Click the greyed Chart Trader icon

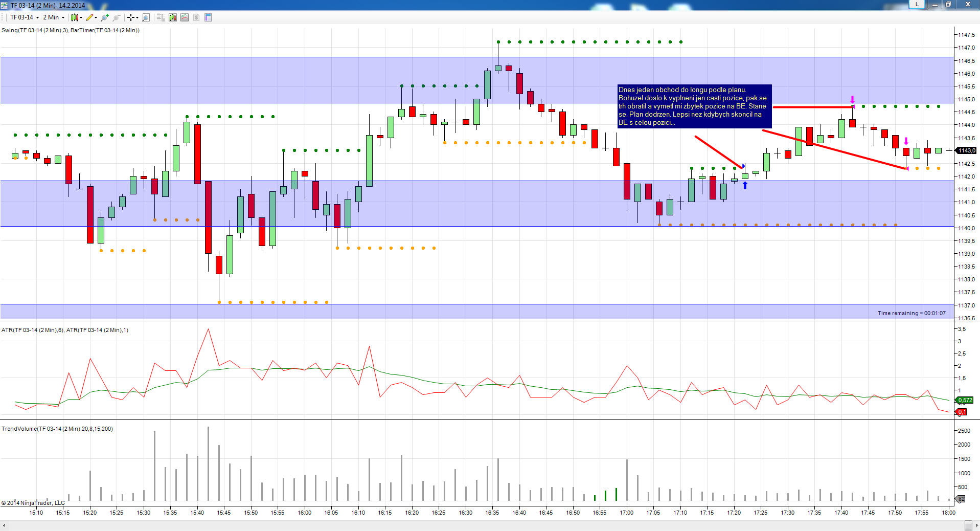pos(161,17)
